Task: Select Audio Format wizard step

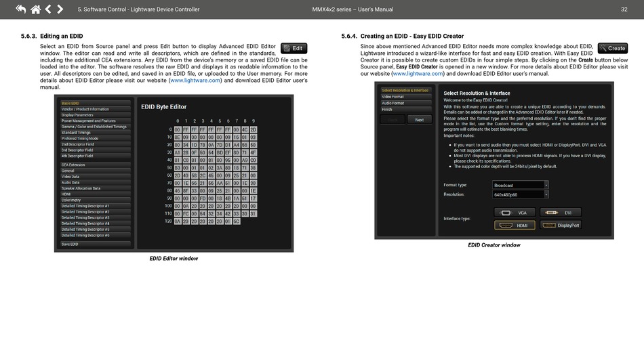Action: pyautogui.click(x=406, y=104)
